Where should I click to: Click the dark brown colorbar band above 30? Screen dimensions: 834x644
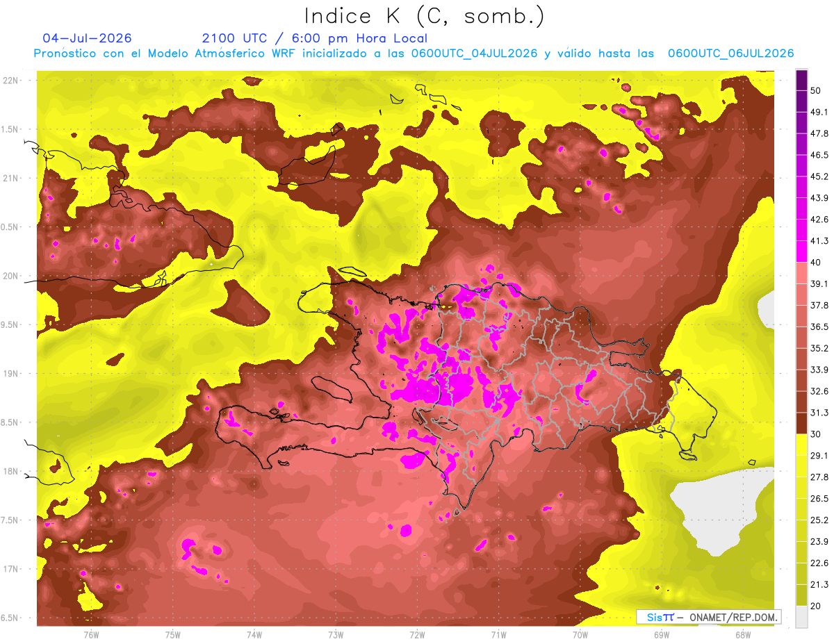801,423
